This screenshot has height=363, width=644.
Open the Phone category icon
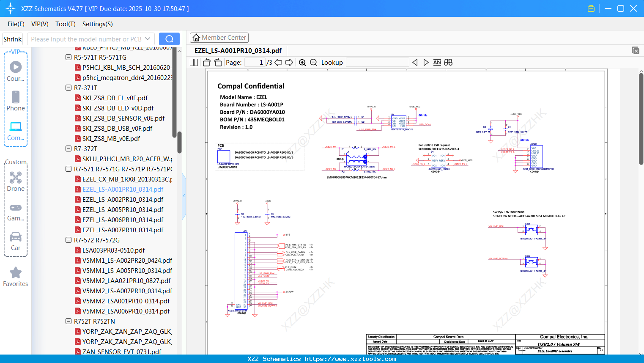coord(16,101)
